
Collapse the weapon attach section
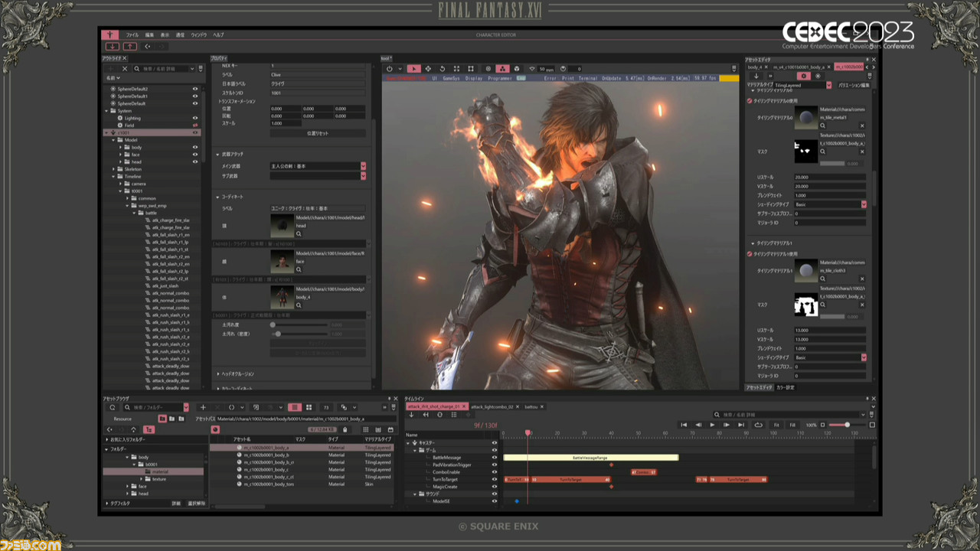point(217,155)
